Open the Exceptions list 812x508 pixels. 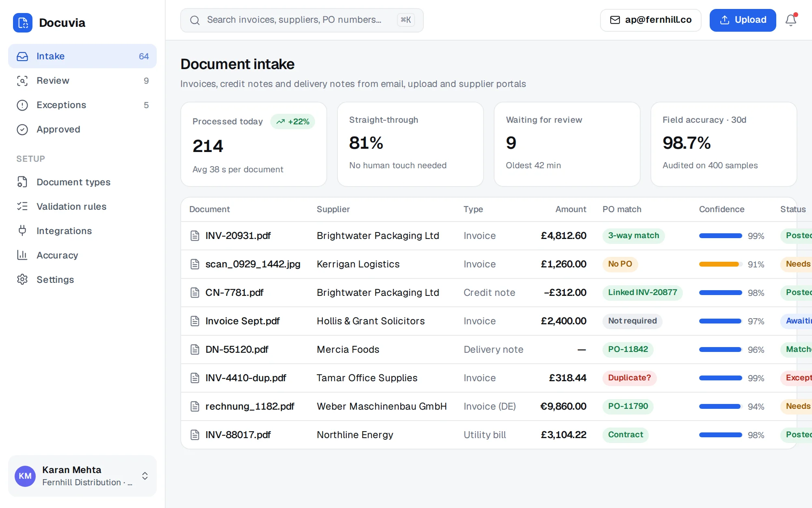82,105
